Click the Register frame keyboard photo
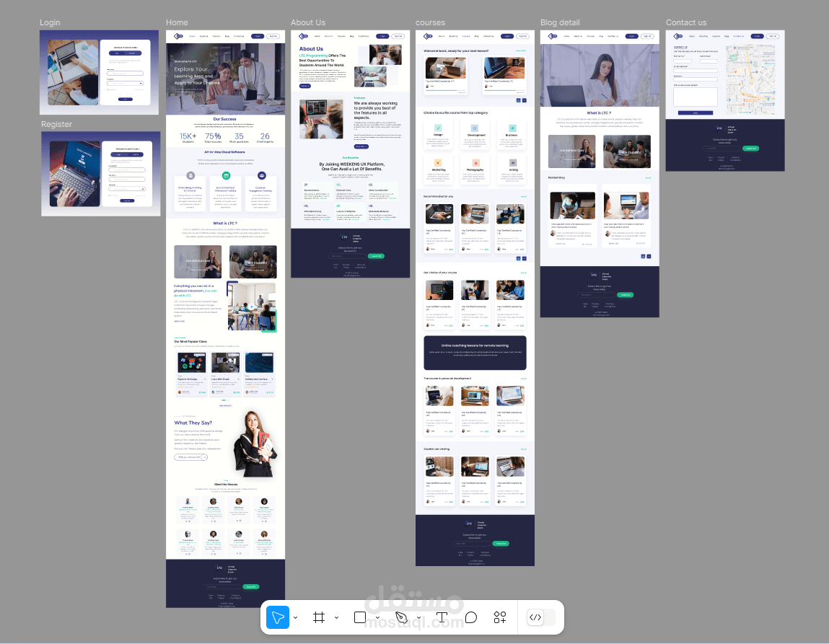829x644 pixels. coord(74,174)
